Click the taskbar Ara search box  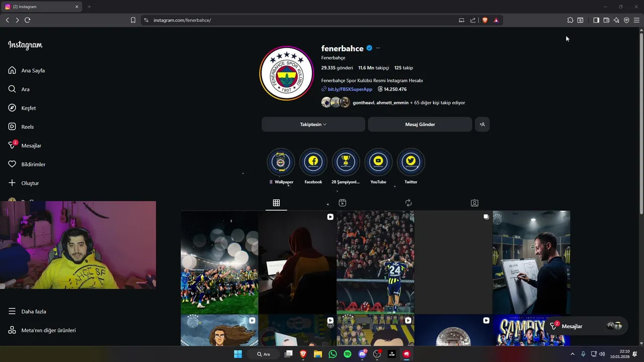(x=264, y=354)
